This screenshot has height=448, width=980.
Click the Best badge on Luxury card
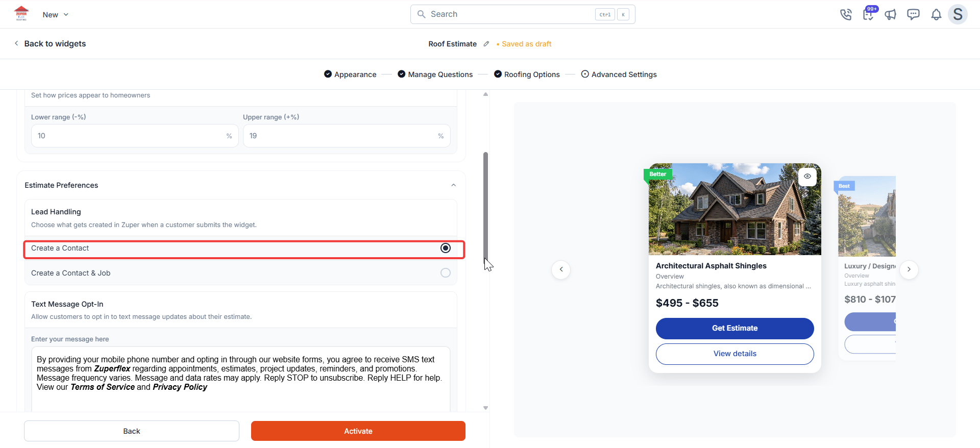[x=844, y=186]
